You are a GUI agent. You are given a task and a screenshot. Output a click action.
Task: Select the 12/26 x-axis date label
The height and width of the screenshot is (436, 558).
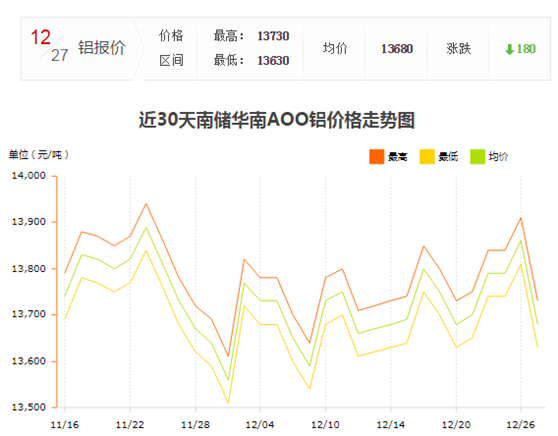pyautogui.click(x=521, y=425)
